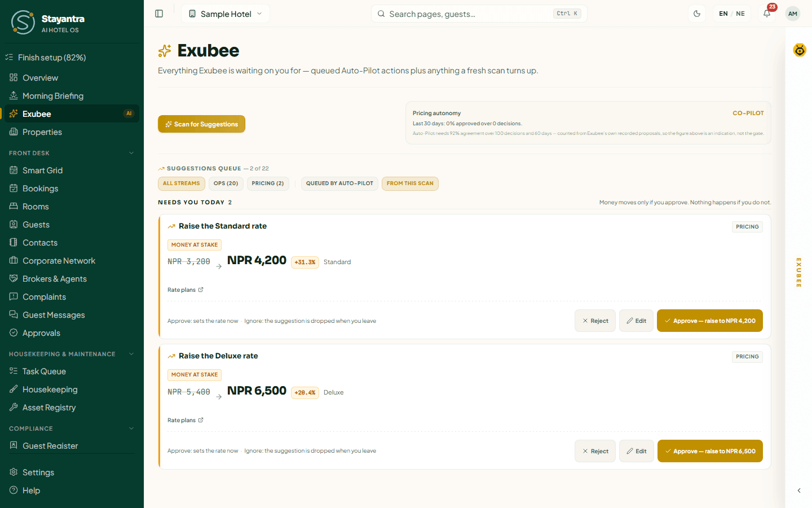
Task: Go to Morning Briefing
Action: (72, 96)
